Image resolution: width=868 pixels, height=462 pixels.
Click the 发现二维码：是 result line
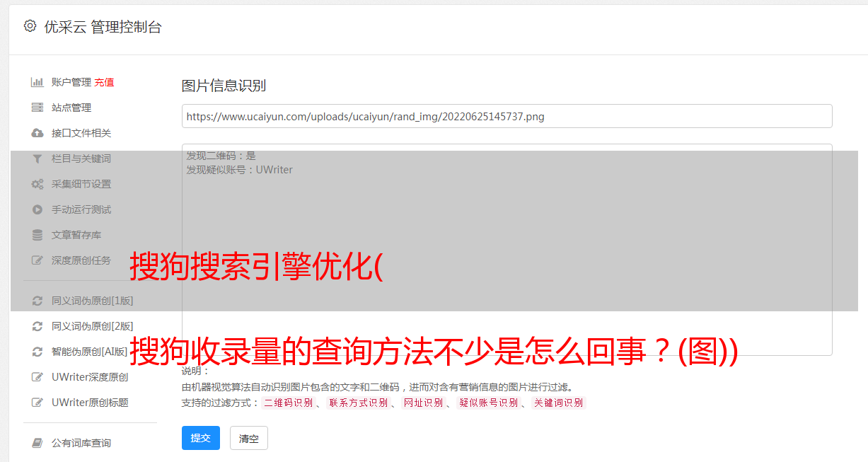221,156
